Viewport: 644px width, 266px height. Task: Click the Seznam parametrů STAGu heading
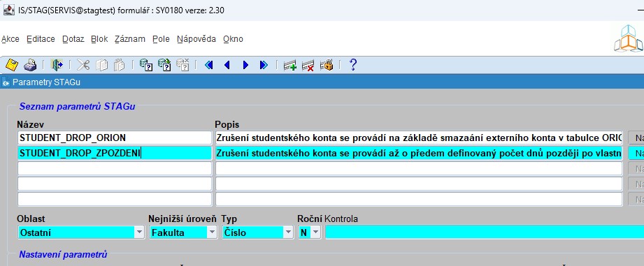(77, 107)
